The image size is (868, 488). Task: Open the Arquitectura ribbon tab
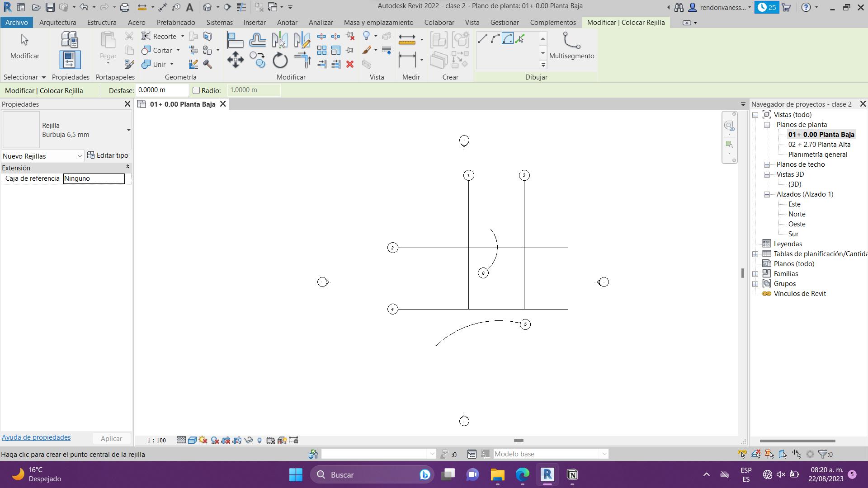(57, 22)
